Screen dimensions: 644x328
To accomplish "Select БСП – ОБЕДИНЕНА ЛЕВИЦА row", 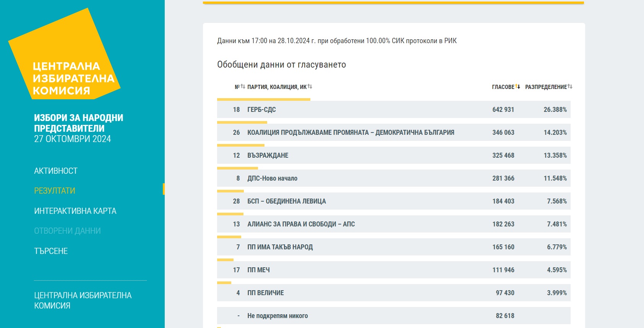I will [x=394, y=201].
